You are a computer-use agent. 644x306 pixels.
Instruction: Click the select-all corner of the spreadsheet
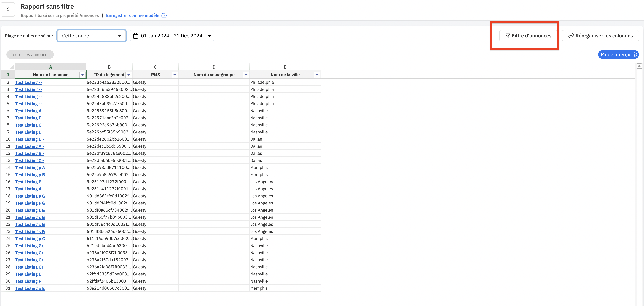8,67
